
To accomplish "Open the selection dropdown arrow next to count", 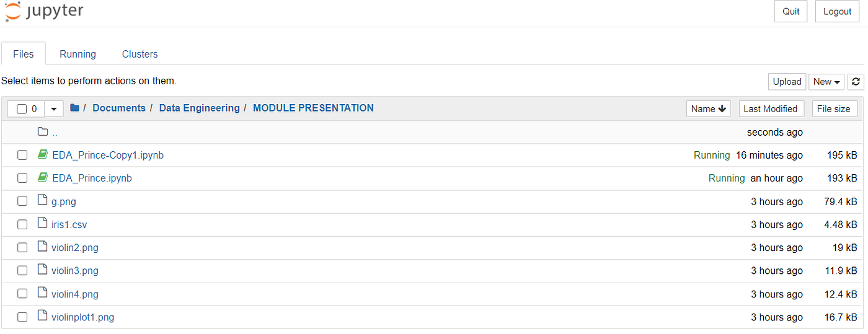I will 53,109.
